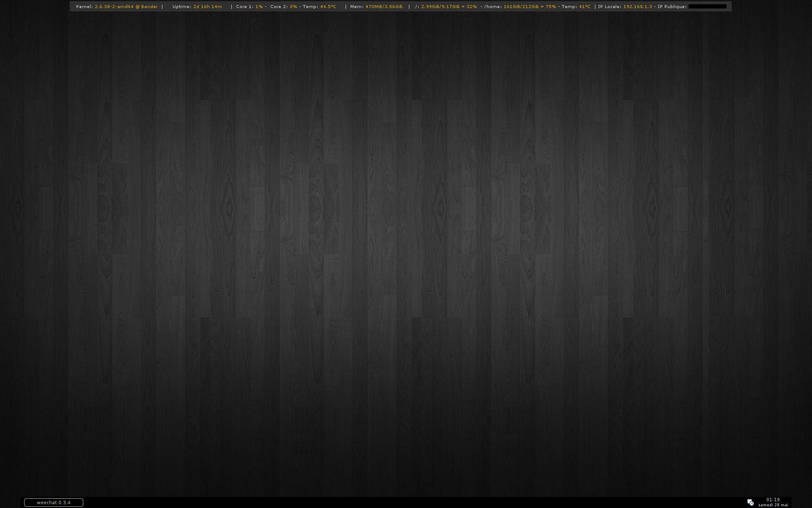Screen dimensions: 812x508
Task: Click the blacked-out IP Publique field
Action: 707,6
